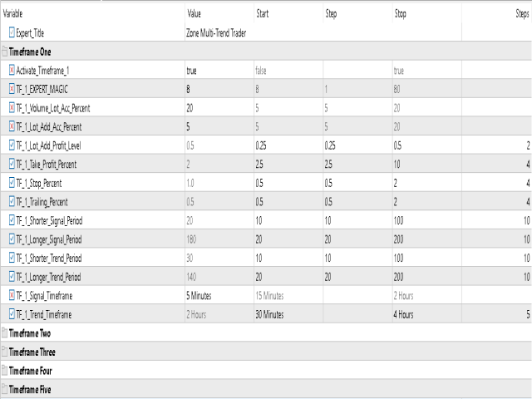Viewport: 532px width, 399px height.
Task: Uncheck the TF_1_Take_Profit_Percent checkbox
Action: [12, 165]
